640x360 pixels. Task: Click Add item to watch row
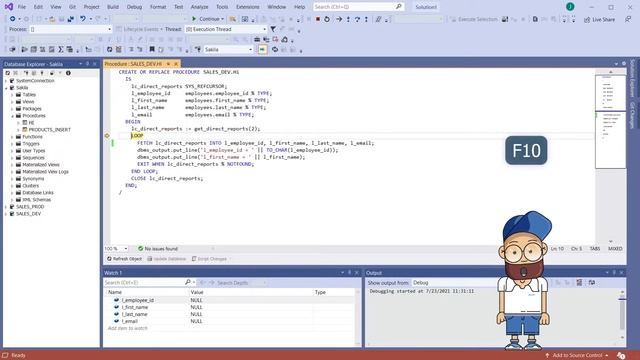(x=127, y=328)
